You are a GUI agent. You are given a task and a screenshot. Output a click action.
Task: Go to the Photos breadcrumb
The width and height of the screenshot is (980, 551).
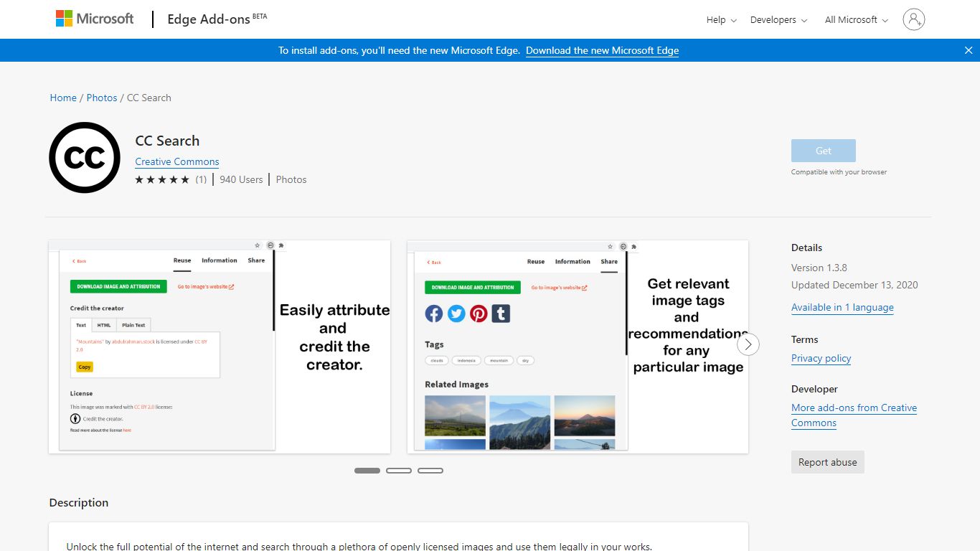click(x=102, y=98)
